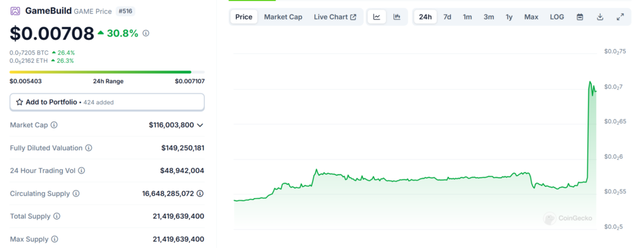
Task: Switch to the Market Cap tab
Action: [283, 17]
